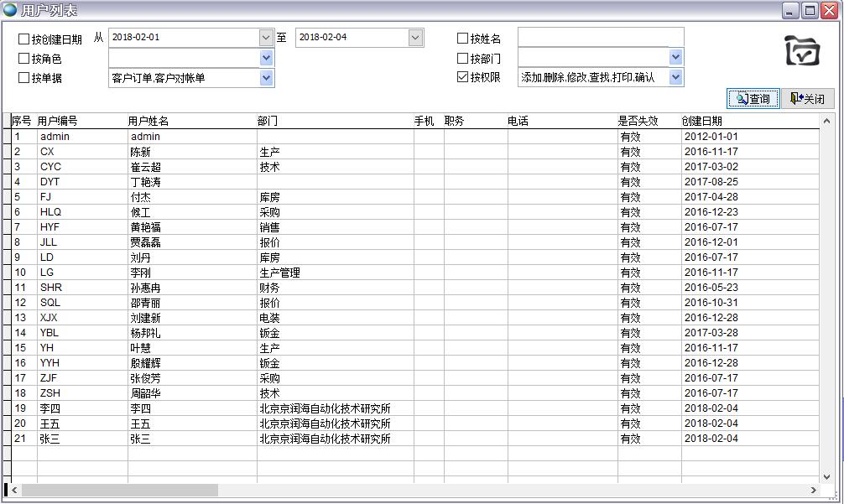This screenshot has width=844, height=504.
Task: Open the start date 2018-02-01 dropdown
Action: [x=266, y=38]
